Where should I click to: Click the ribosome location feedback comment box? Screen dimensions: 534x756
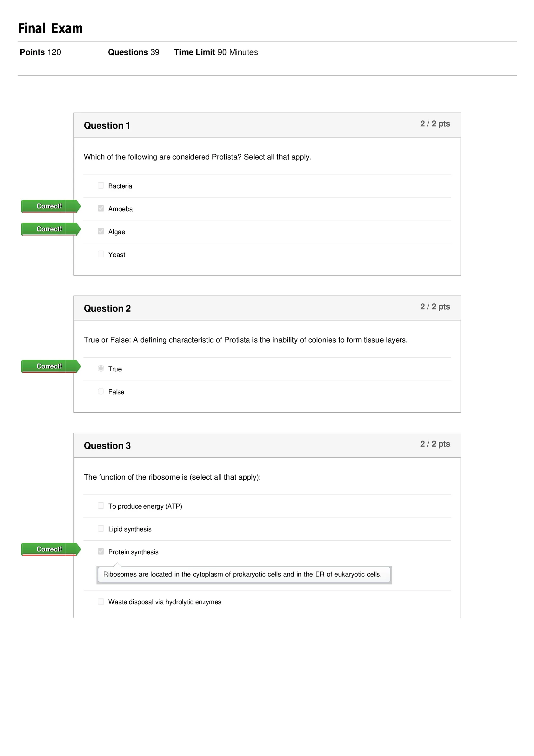pos(244,575)
